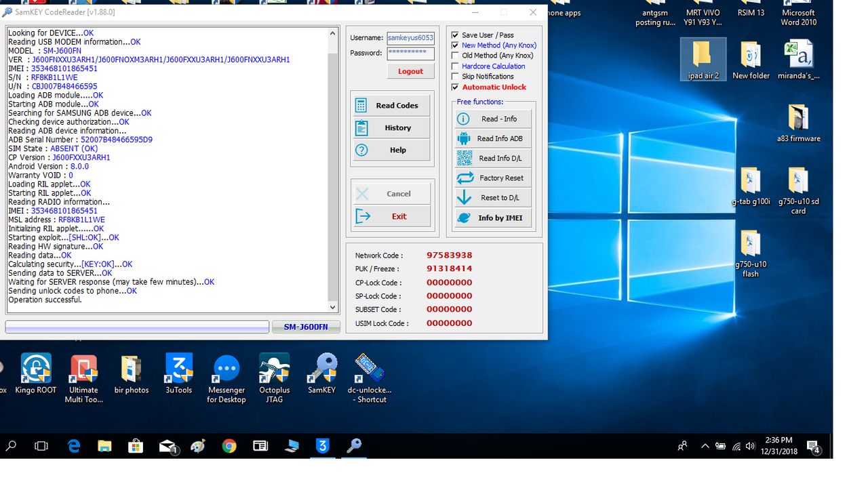Switch to 3uTools in the taskbar
Viewport: 868px width, 488px height.
point(323,445)
